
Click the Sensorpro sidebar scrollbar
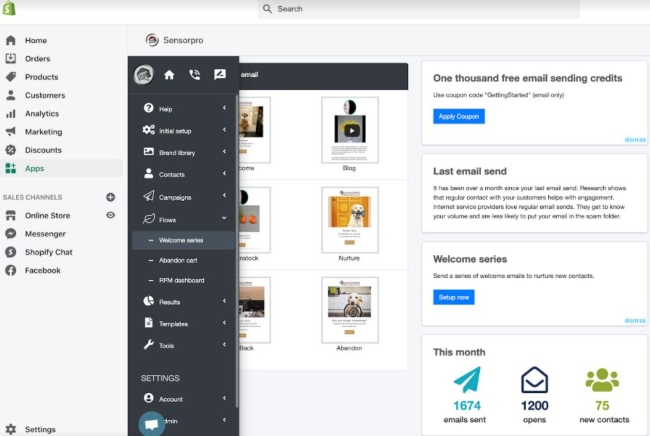tap(237, 251)
